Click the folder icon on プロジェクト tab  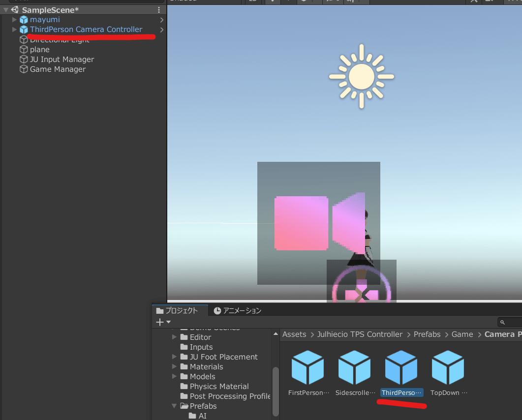tap(160, 311)
